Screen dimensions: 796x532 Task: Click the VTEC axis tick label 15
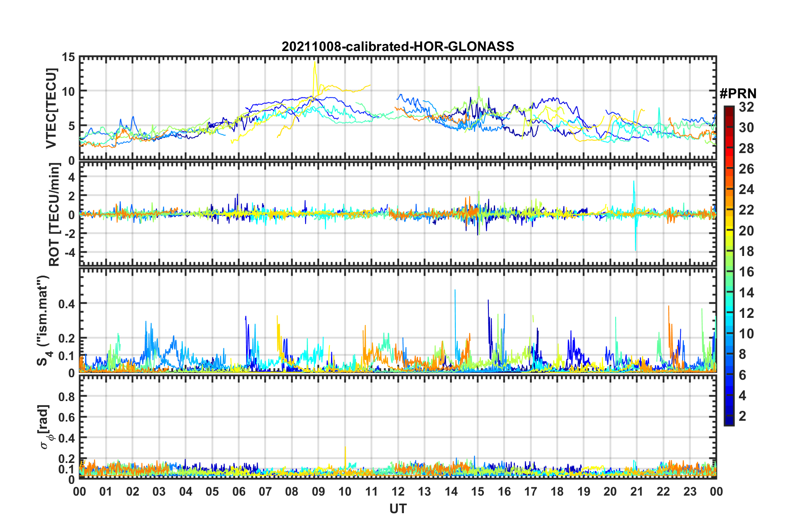coord(68,57)
